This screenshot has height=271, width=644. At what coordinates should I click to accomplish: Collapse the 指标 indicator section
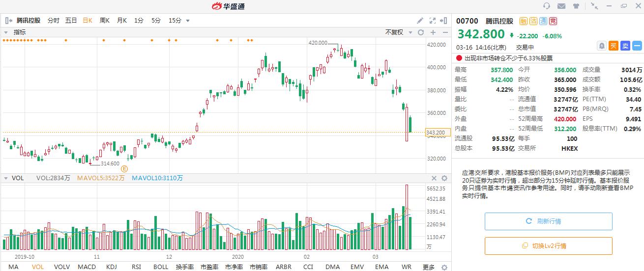(x=6, y=32)
